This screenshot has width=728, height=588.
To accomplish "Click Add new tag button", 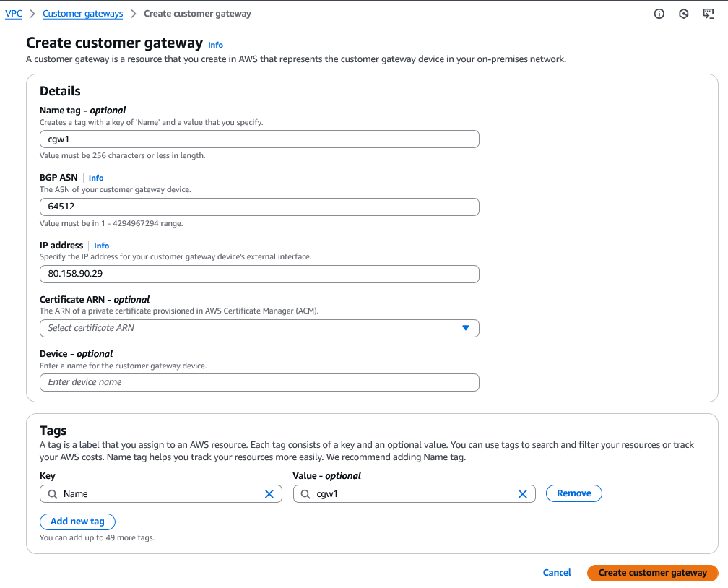I will (77, 522).
